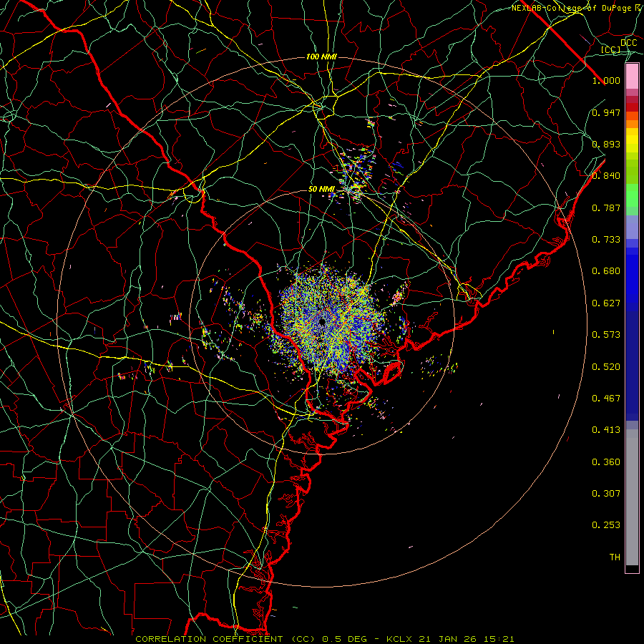Click the 0.787 scale value
The width and height of the screenshot is (644, 644).
coord(606,208)
